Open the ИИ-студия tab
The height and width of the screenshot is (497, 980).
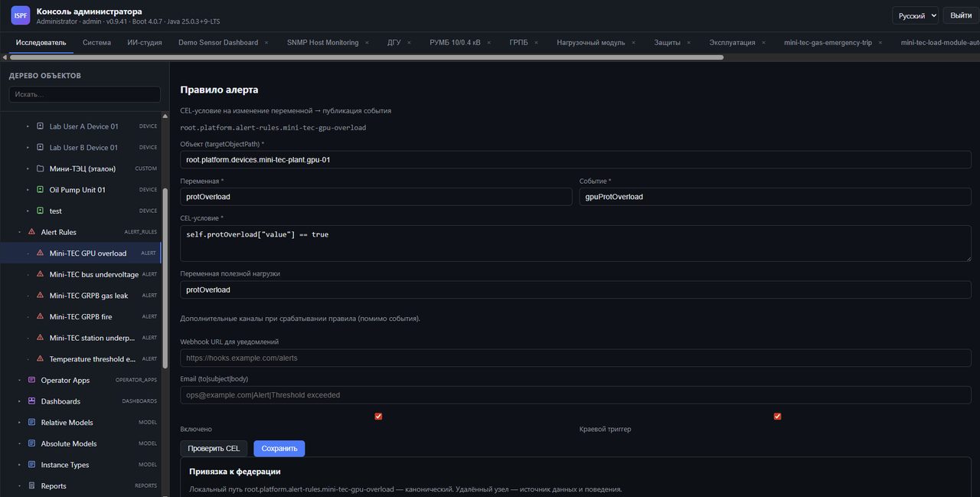point(145,43)
